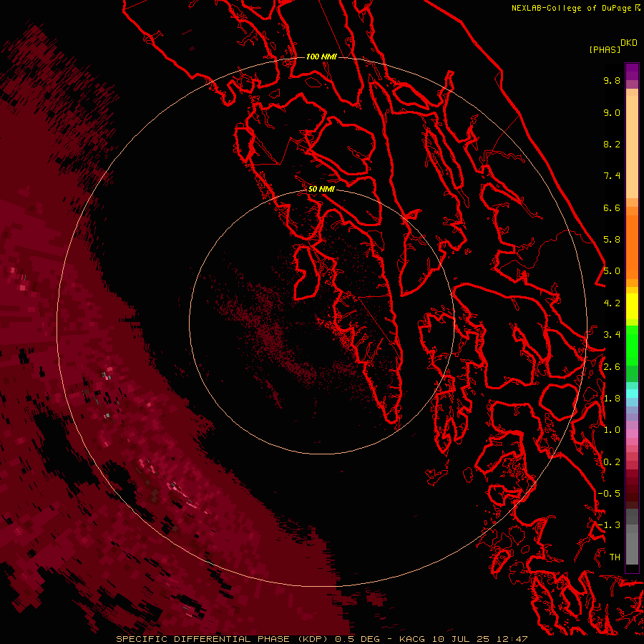Click the purple segment at top of color bar

point(632,71)
